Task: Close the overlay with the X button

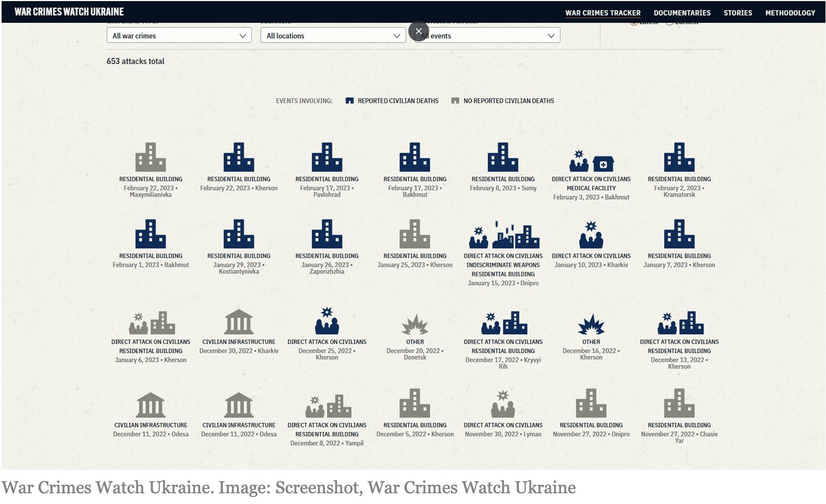Action: pos(419,31)
